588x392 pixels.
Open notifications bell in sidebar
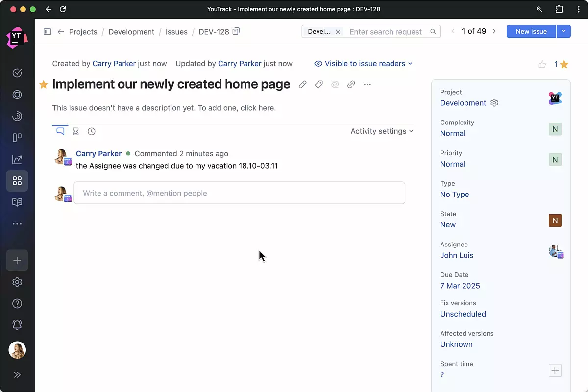point(17,324)
